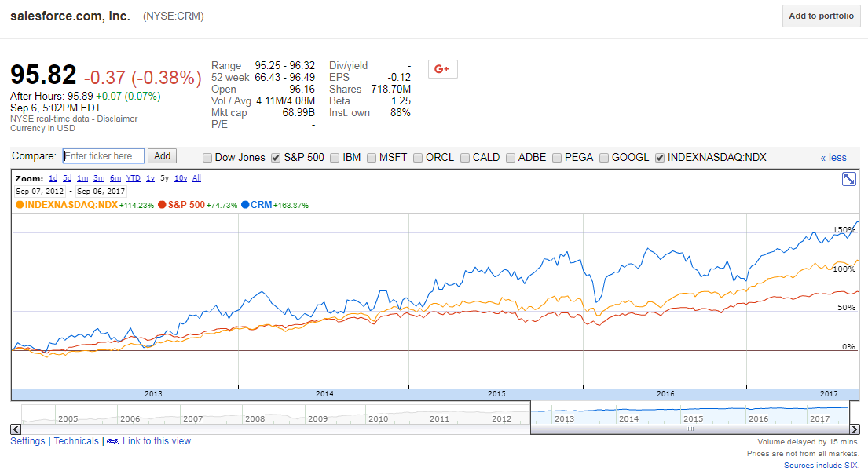Screen dimensions: 868x475
Task: Edit the end date Sep 06, 2017
Action: pyautogui.click(x=101, y=192)
